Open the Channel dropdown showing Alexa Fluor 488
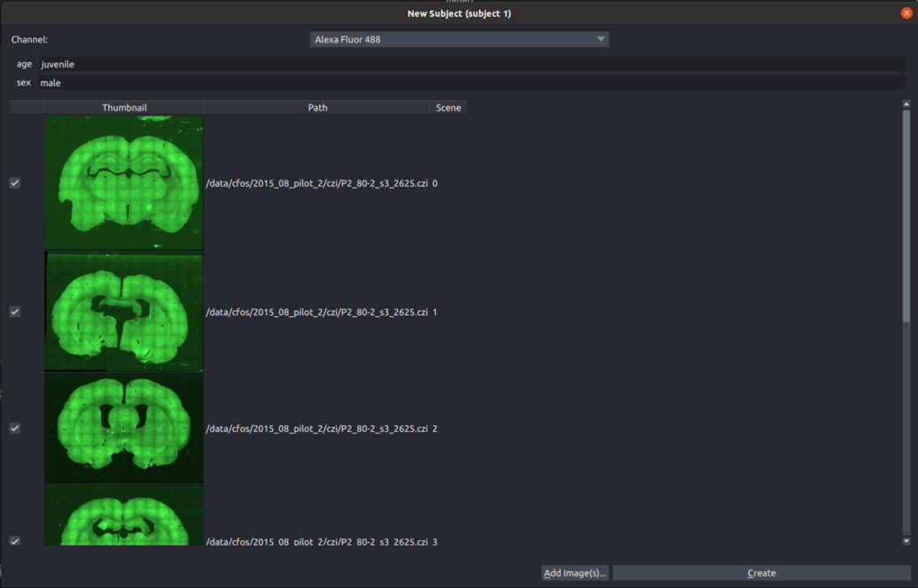The height and width of the screenshot is (588, 918). point(459,39)
